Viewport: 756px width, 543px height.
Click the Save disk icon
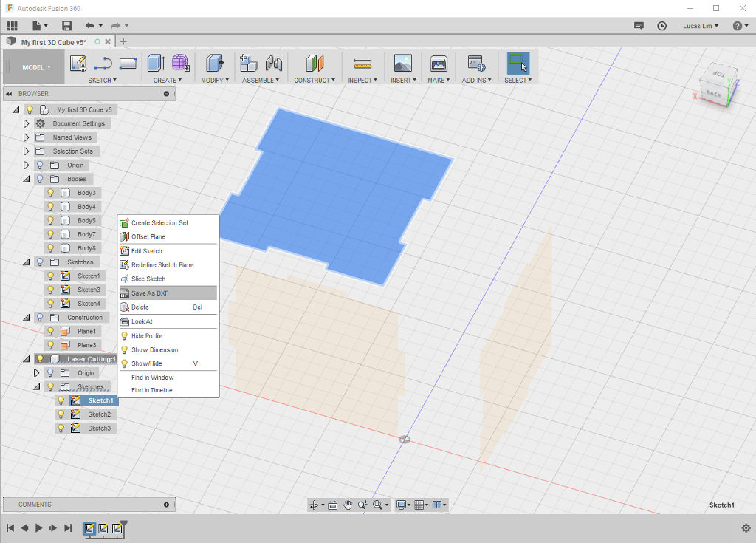tap(66, 26)
